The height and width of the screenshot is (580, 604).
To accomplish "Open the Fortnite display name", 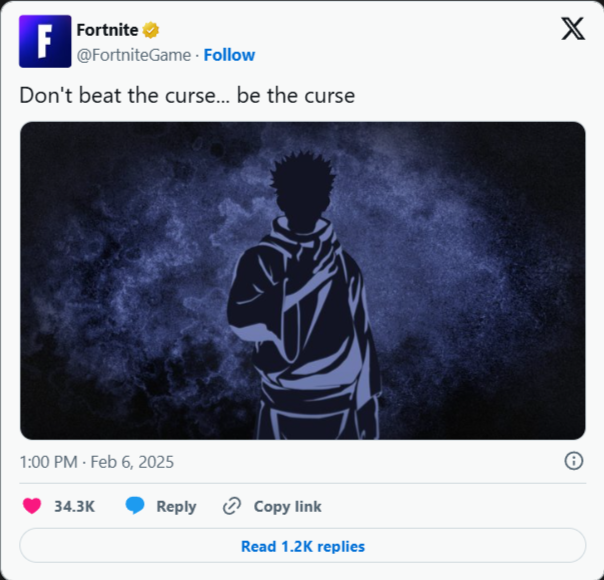I will click(x=107, y=30).
